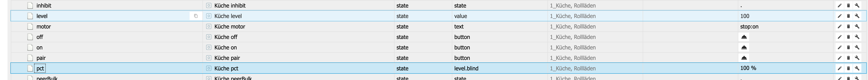The image size is (868, 80).
Task: Click the pct value 100 %
Action: pyautogui.click(x=748, y=68)
